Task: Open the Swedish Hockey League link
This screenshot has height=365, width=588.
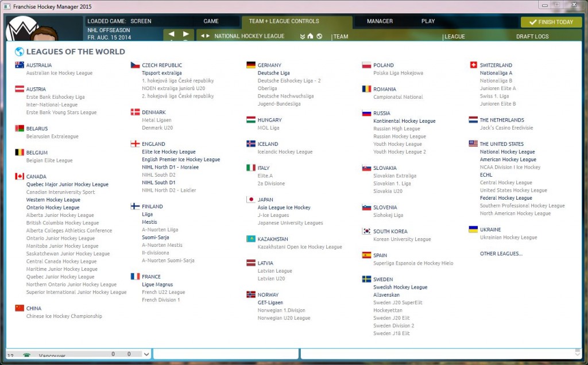Action: coord(400,287)
